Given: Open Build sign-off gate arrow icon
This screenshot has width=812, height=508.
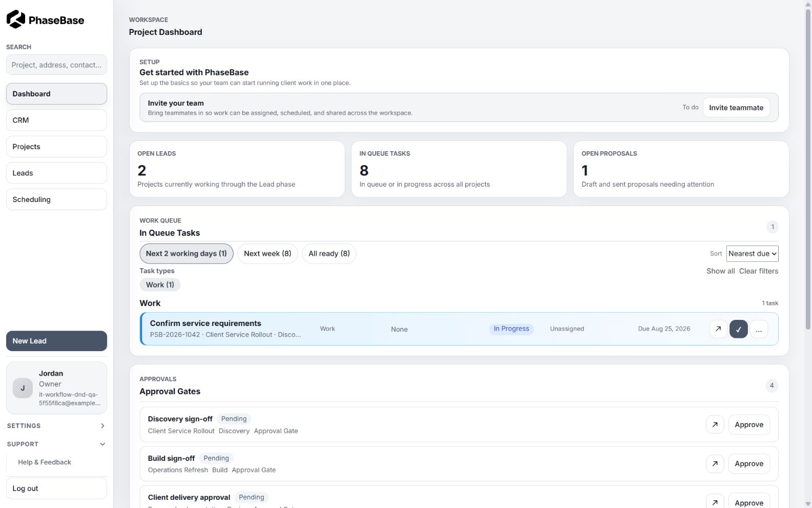Looking at the screenshot, I should [715, 463].
